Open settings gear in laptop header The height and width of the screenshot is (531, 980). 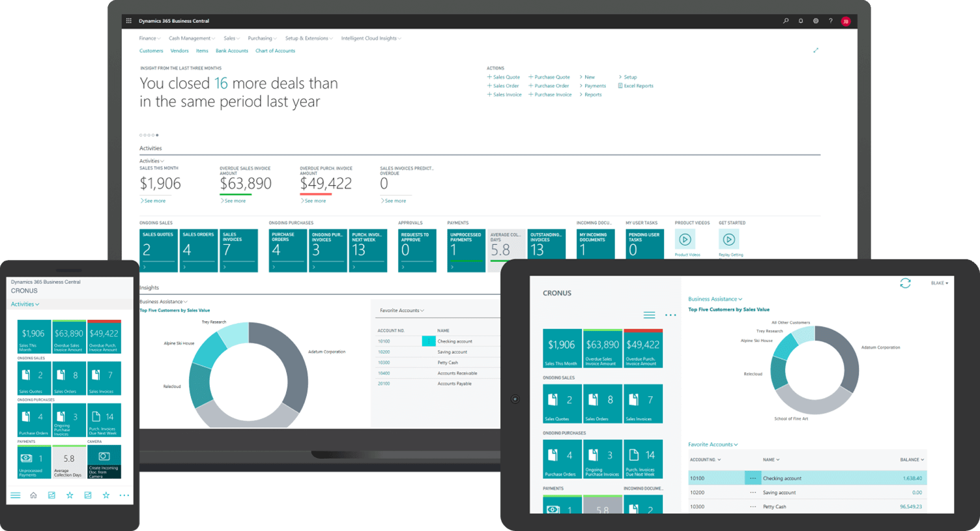pos(816,21)
